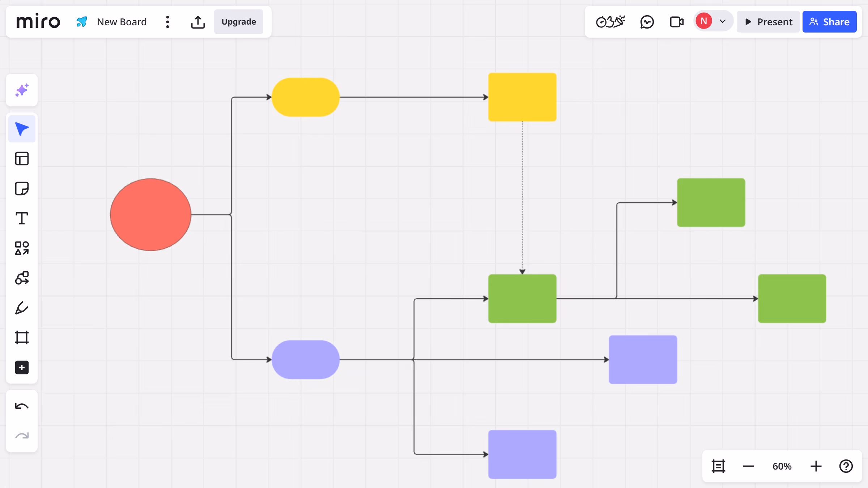Click the red N user avatar
This screenshot has width=868, height=488.
[704, 21]
